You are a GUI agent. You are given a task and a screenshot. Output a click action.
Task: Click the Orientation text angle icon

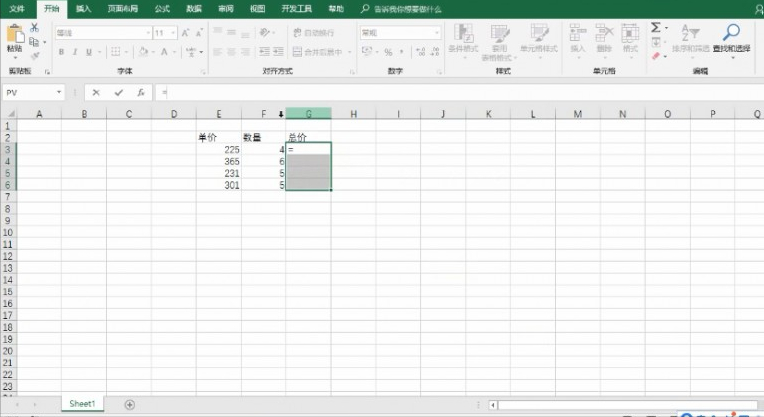(265, 33)
